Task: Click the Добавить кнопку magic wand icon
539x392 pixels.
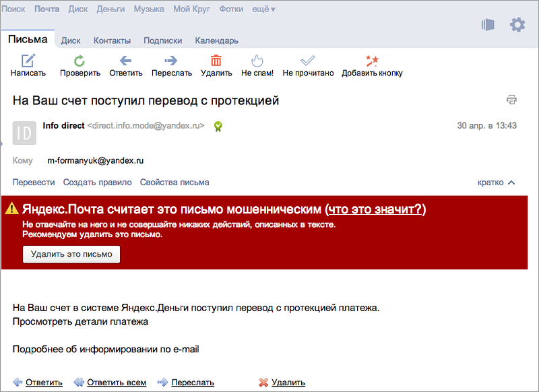Action: click(x=372, y=61)
